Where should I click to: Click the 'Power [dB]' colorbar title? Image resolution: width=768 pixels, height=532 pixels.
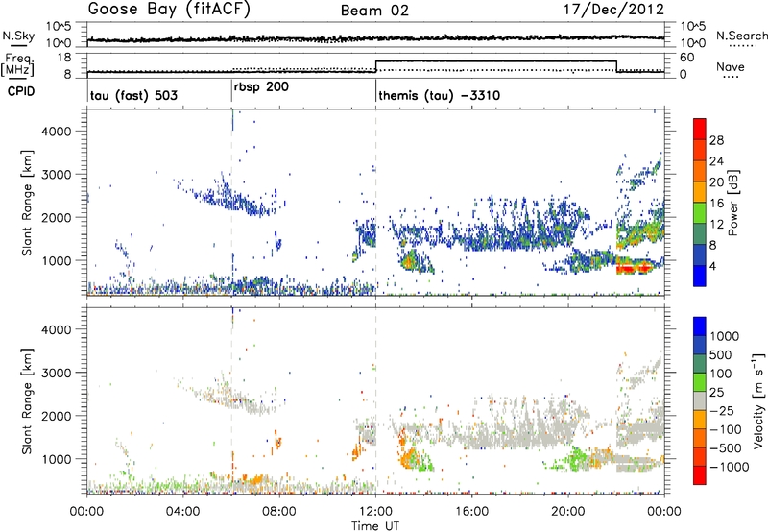pyautogui.click(x=733, y=203)
